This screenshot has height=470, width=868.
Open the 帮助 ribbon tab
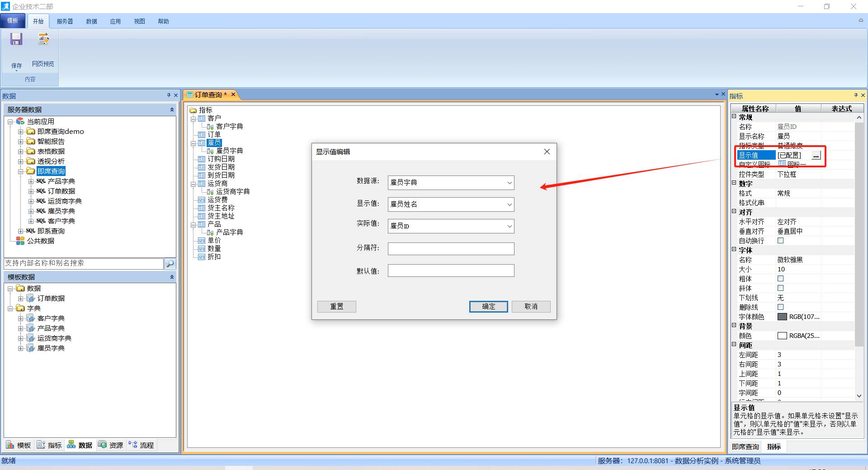tap(164, 21)
